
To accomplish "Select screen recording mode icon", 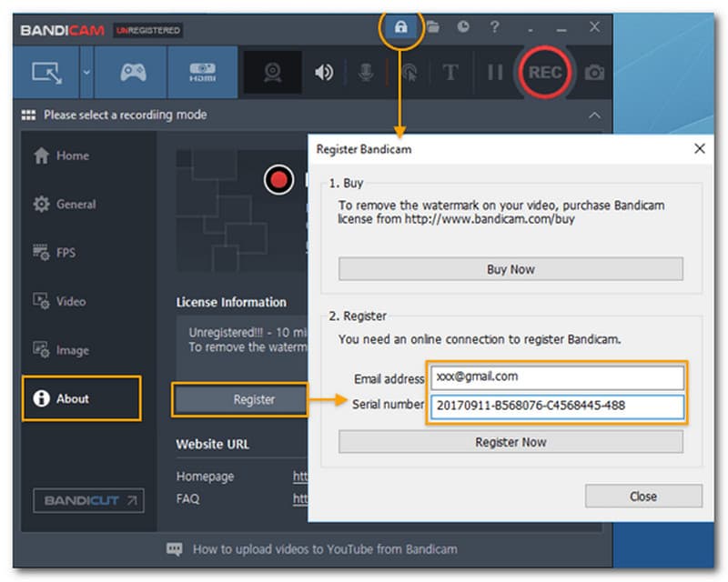I will 46,73.
